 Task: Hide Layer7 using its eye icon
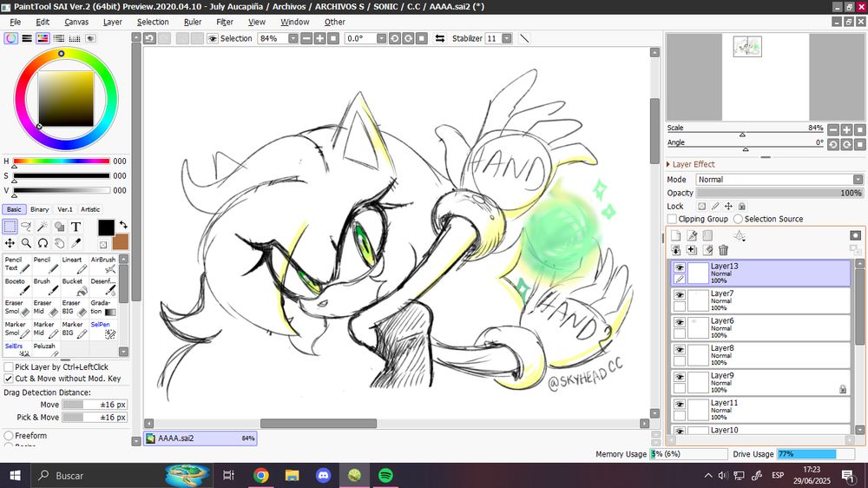point(680,295)
